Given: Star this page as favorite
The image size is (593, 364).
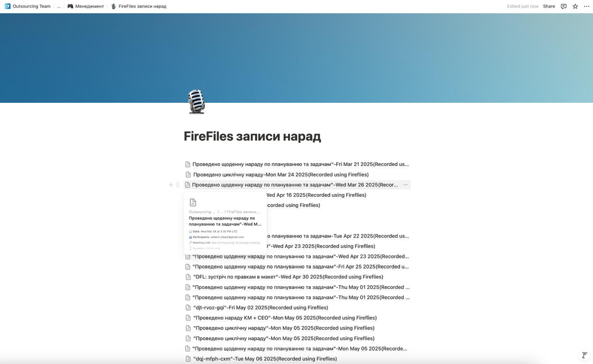Looking at the screenshot, I should coord(575,6).
